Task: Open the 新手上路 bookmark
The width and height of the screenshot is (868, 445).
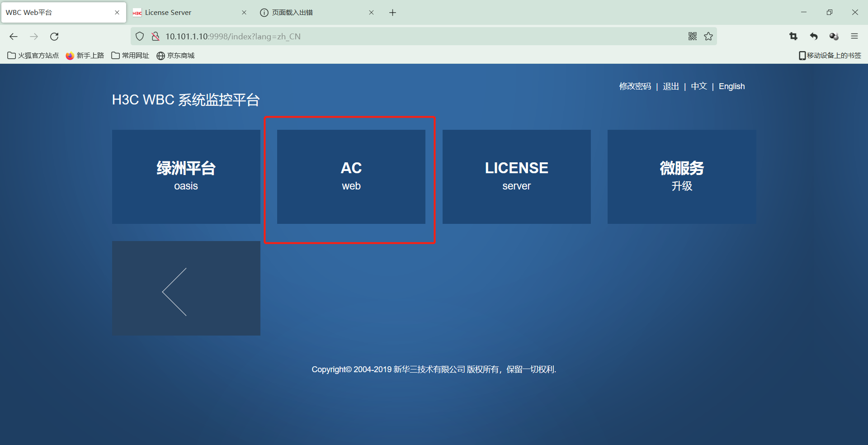Action: pyautogui.click(x=85, y=56)
